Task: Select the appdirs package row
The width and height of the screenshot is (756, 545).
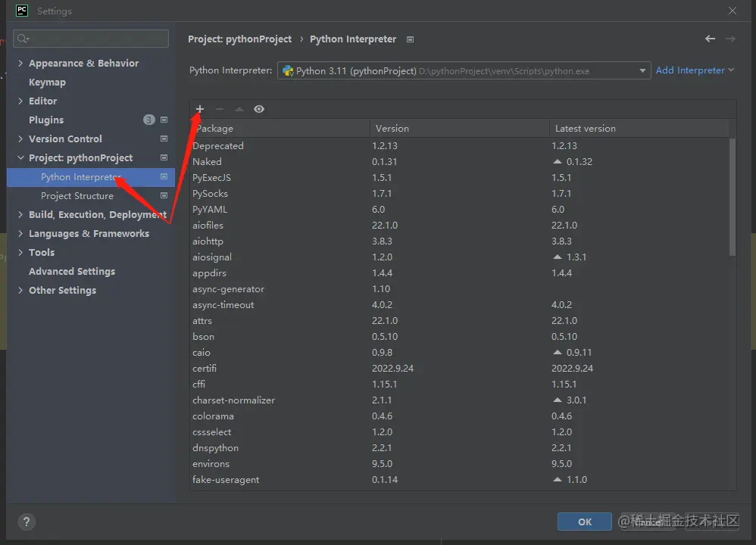Action: [460, 272]
